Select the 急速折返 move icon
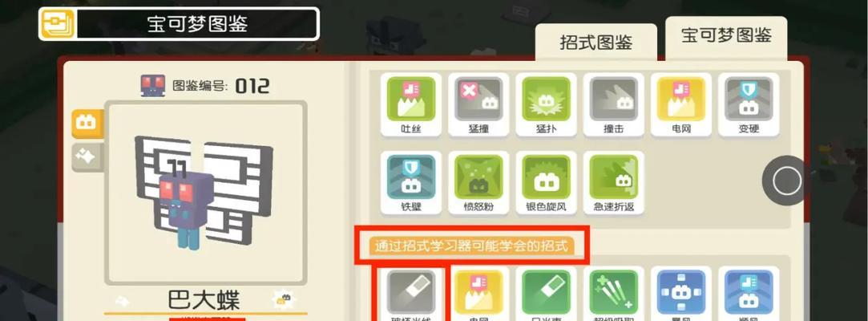This screenshot has width=868, height=321. [613, 182]
